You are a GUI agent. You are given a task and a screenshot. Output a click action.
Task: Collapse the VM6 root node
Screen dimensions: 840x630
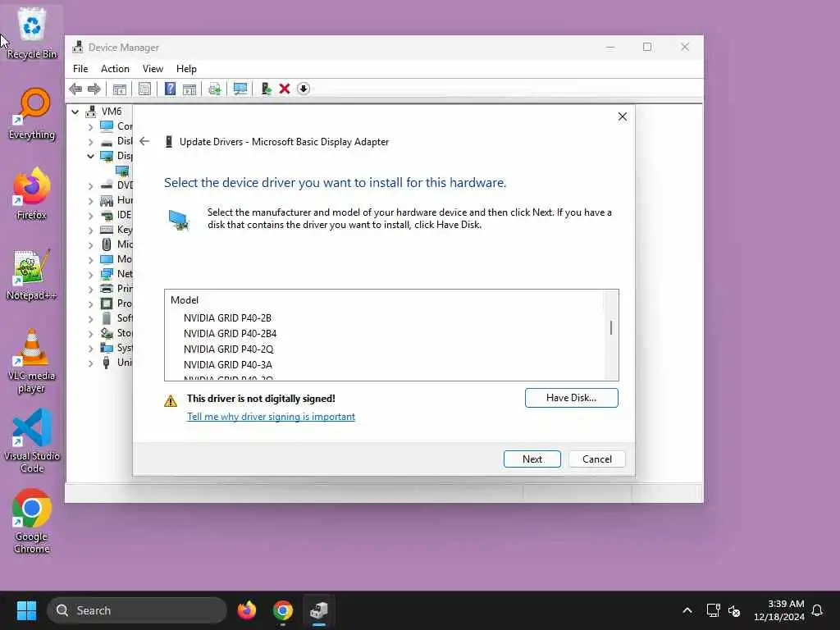[75, 112]
